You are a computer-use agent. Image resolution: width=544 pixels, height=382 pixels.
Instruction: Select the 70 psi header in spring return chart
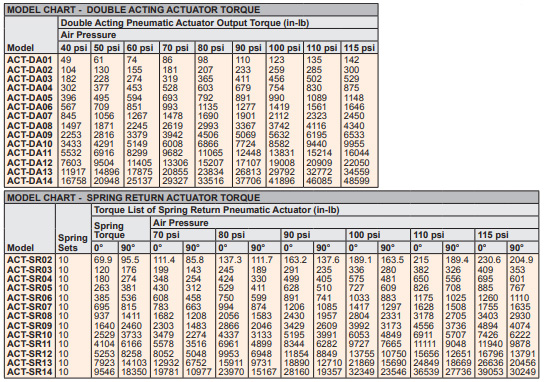[166, 235]
